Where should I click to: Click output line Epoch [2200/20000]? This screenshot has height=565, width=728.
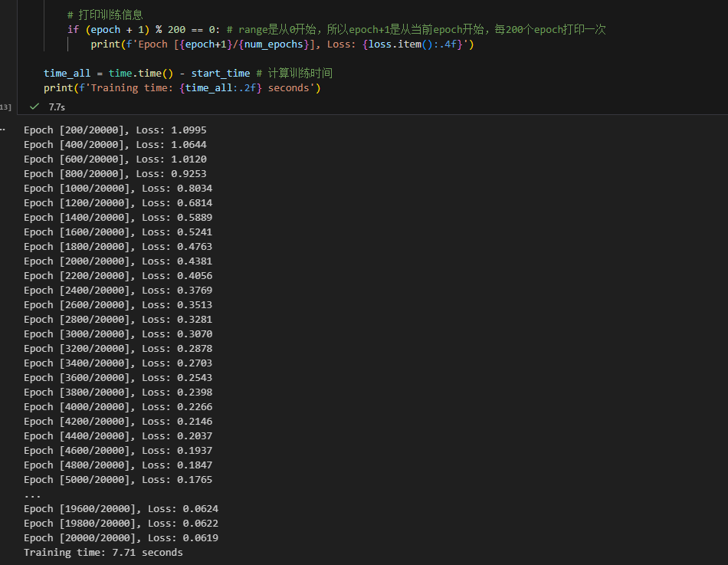[x=118, y=275]
